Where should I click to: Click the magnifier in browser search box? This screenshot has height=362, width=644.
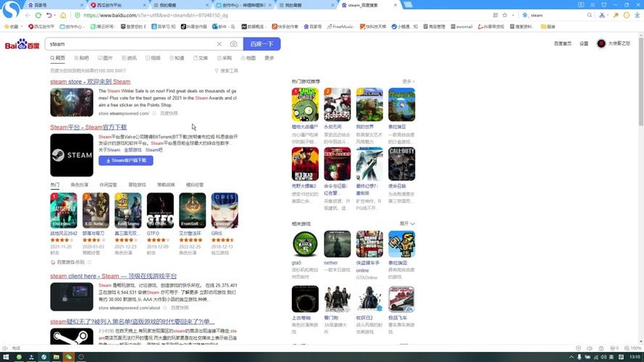(590, 15)
